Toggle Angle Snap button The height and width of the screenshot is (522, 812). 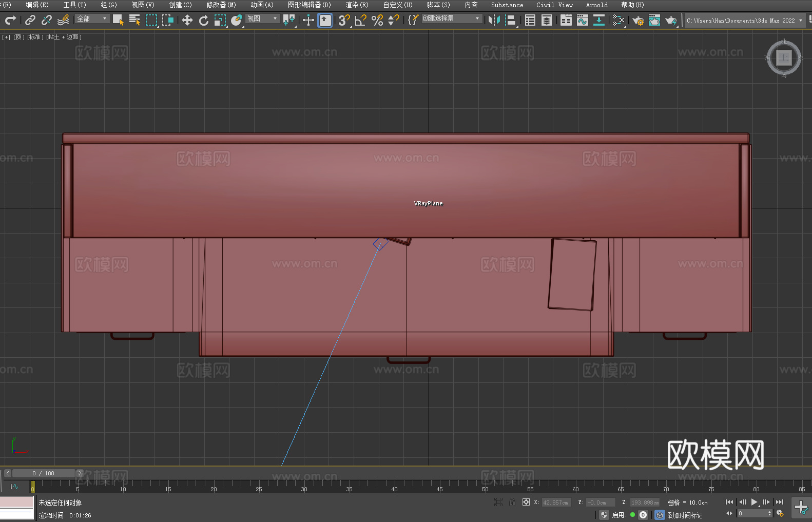point(361,20)
